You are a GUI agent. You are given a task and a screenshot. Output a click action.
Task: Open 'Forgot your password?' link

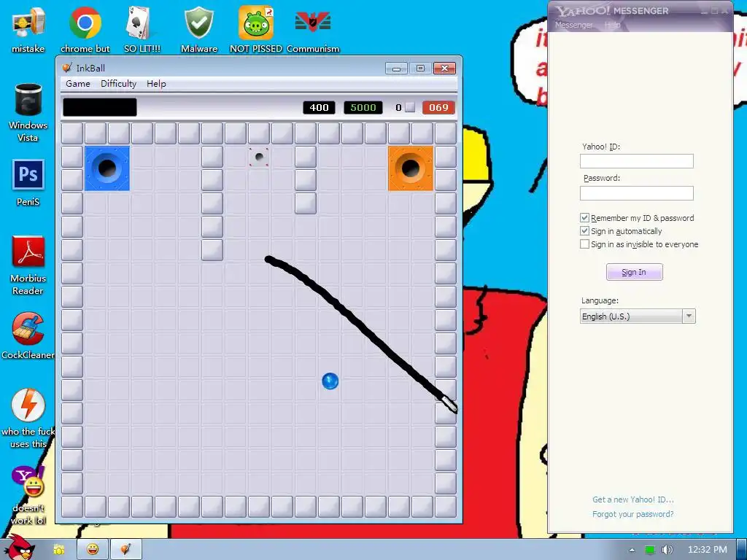point(632,514)
